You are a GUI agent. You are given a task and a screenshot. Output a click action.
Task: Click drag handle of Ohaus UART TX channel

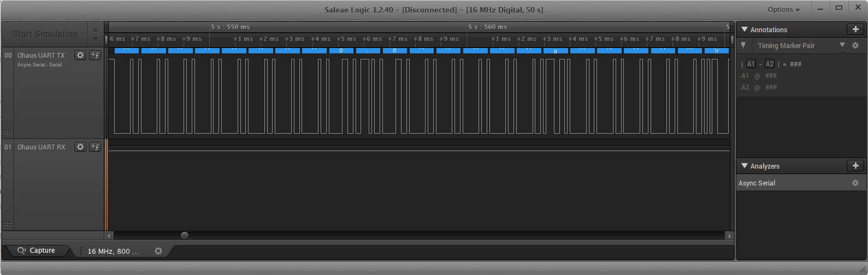point(8,133)
